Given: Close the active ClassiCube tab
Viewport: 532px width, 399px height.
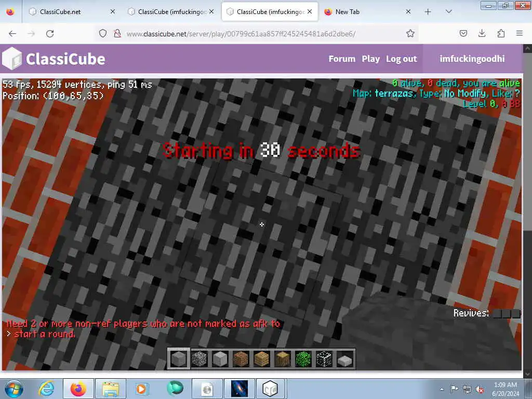Looking at the screenshot, I should click(310, 11).
